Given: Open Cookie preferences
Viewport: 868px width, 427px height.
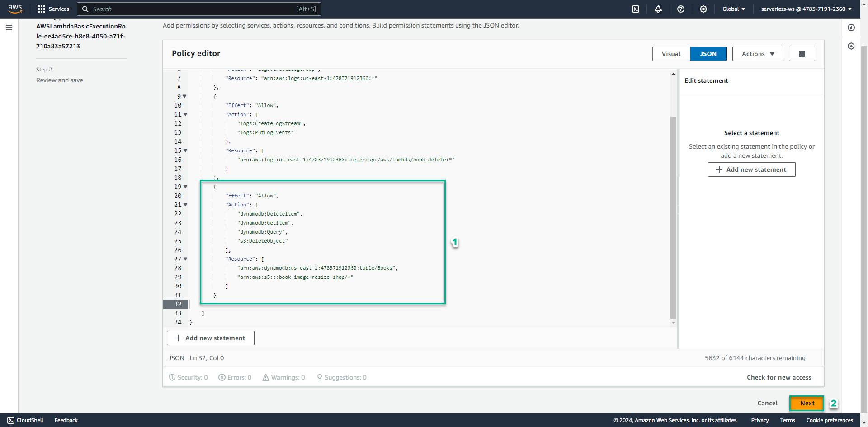Looking at the screenshot, I should pos(830,420).
